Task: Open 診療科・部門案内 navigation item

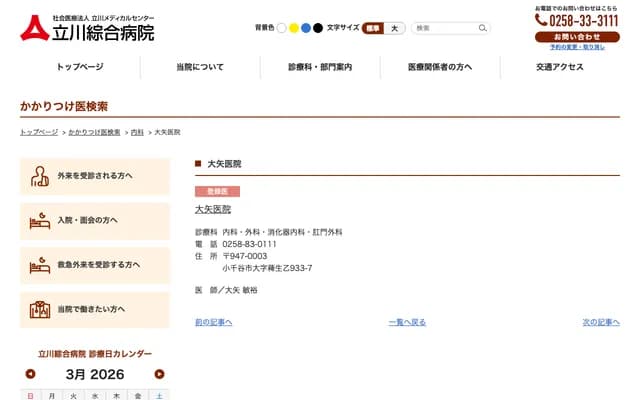Action: pyautogui.click(x=320, y=67)
